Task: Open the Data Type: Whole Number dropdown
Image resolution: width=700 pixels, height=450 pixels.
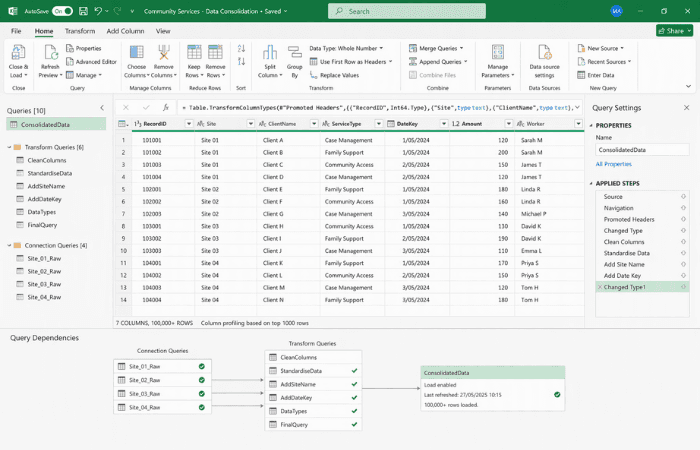Action: pyautogui.click(x=346, y=48)
